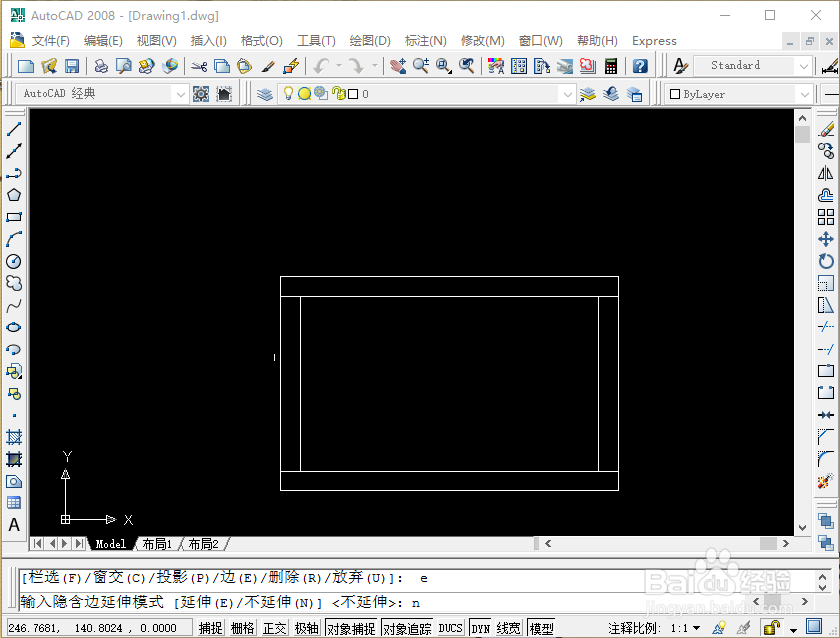The height and width of the screenshot is (638, 840).
Task: Toggle the toolbar lock icon in status bar
Action: 771,627
